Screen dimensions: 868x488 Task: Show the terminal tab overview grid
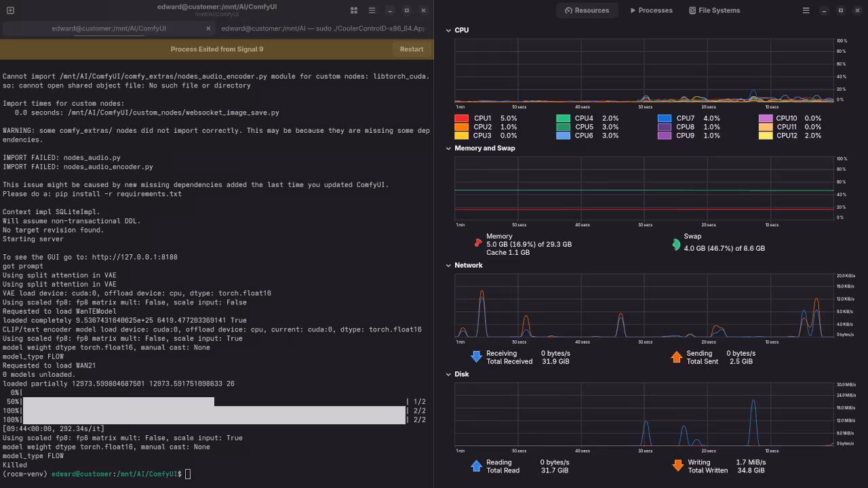354,10
